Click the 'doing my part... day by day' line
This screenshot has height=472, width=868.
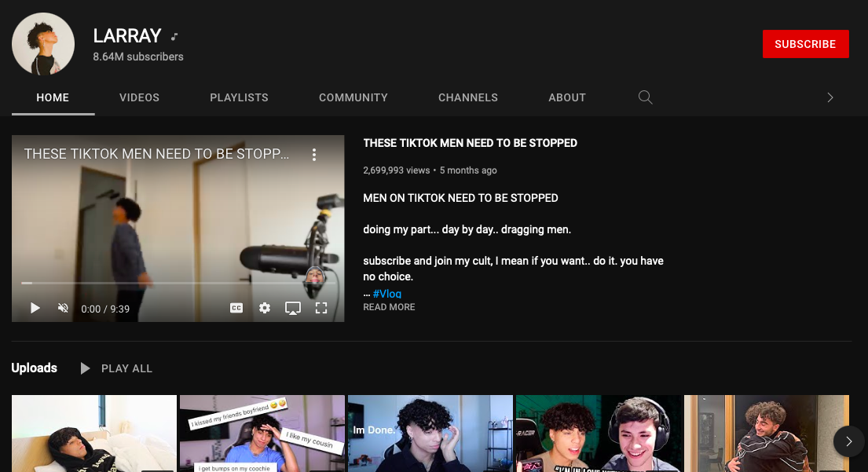(x=467, y=229)
